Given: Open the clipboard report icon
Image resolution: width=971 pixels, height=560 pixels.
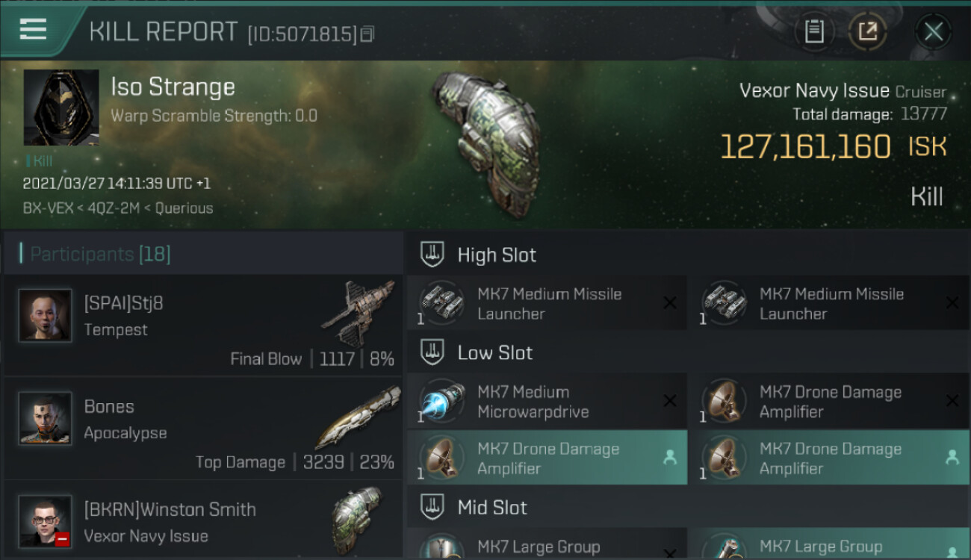Looking at the screenshot, I should [814, 32].
